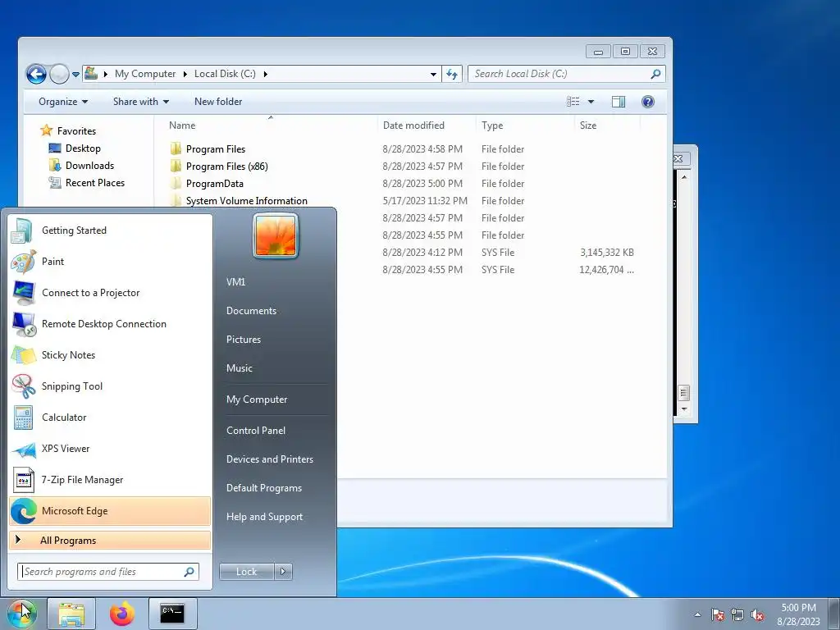This screenshot has height=630, width=840.
Task: Open Music from Start menu
Action: pyautogui.click(x=239, y=368)
